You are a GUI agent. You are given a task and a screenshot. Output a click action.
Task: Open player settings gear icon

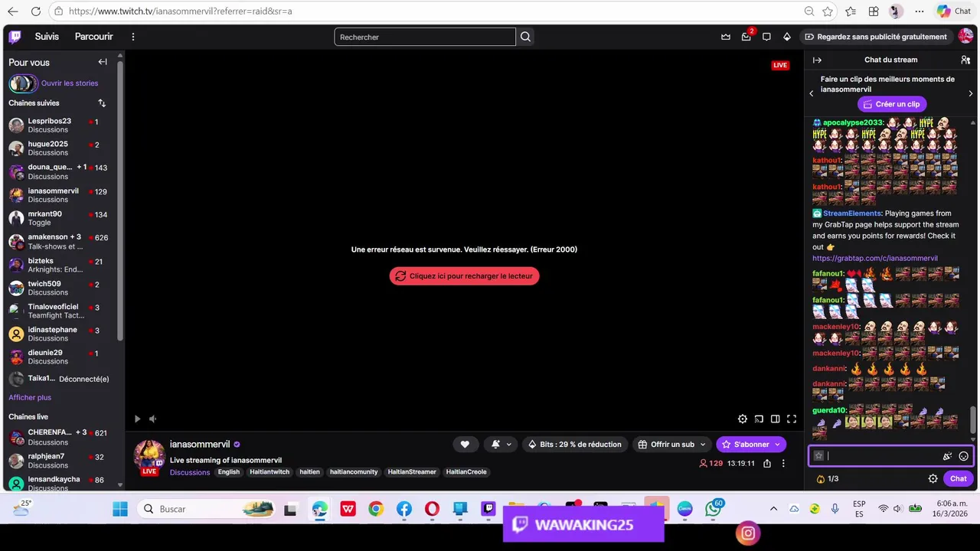point(743,419)
